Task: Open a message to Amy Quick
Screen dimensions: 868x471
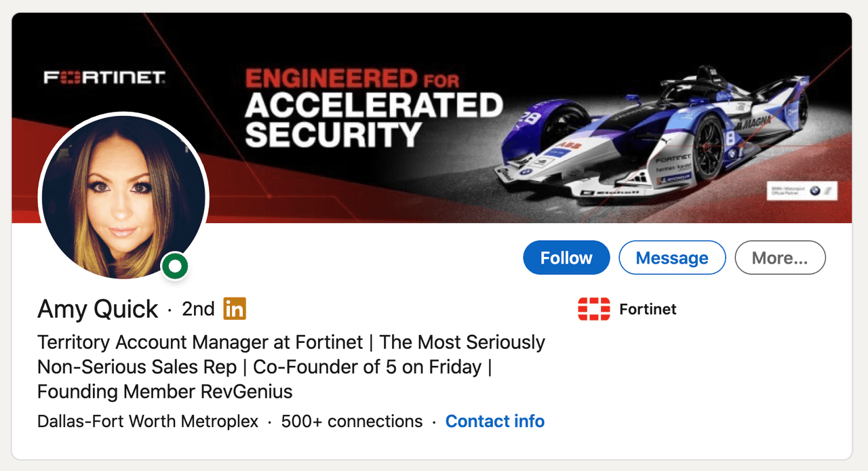Action: click(672, 258)
